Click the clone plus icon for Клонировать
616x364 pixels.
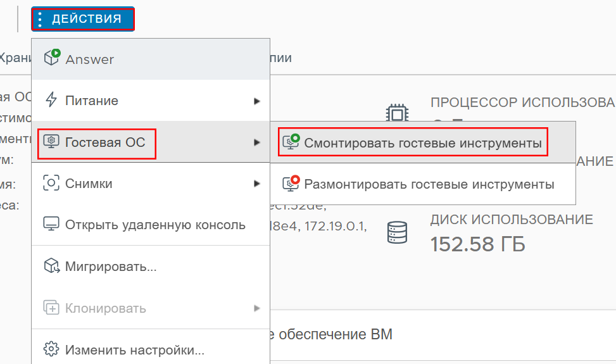pyautogui.click(x=51, y=308)
